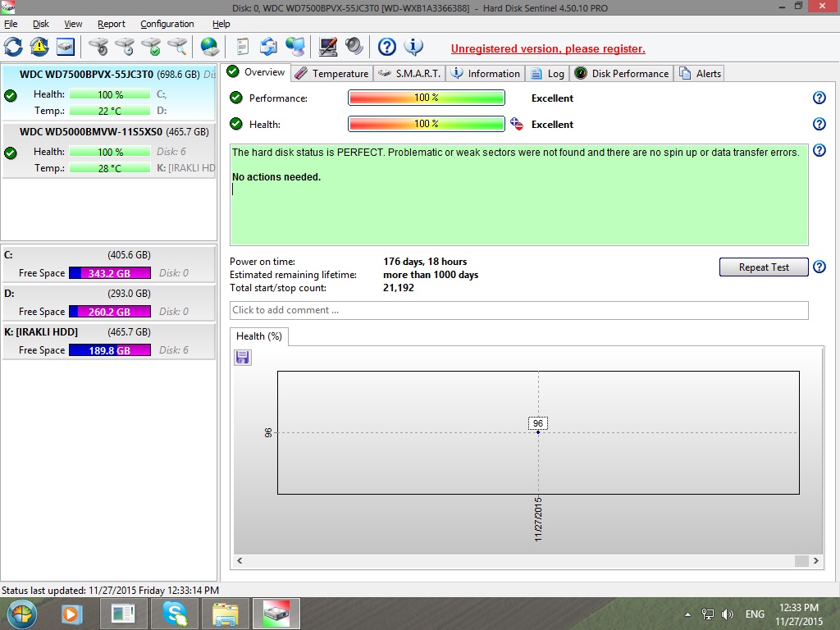Click the disk panel toolbar icon

[66, 47]
